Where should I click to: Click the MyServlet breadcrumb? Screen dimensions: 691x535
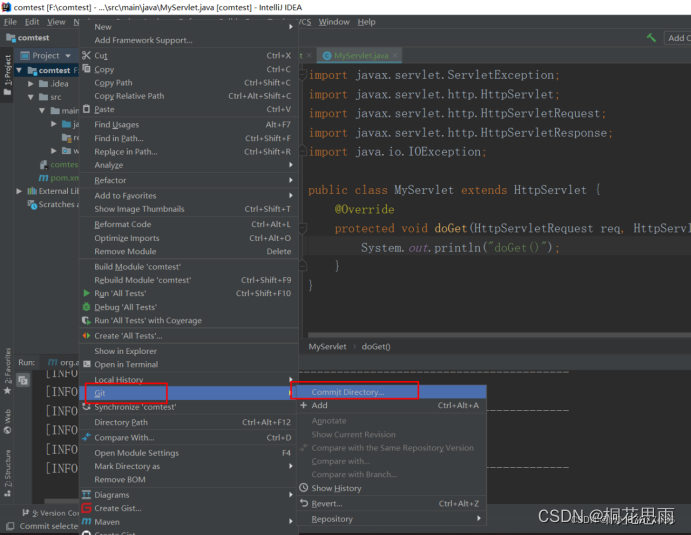(327, 346)
